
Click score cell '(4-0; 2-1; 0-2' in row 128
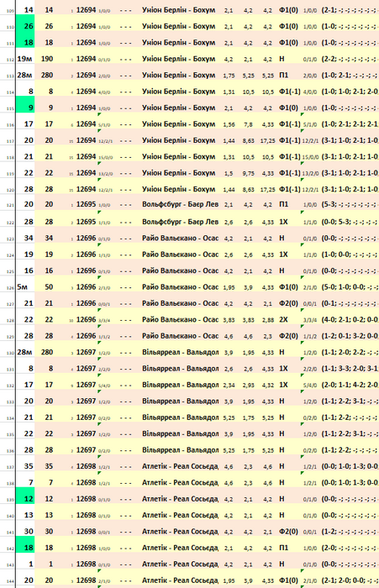350,319
